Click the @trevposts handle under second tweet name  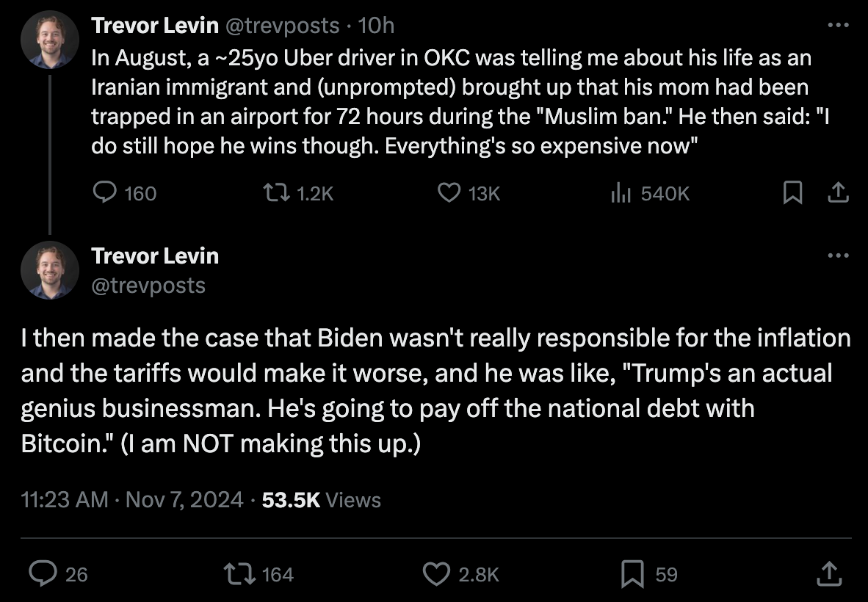pyautogui.click(x=148, y=285)
